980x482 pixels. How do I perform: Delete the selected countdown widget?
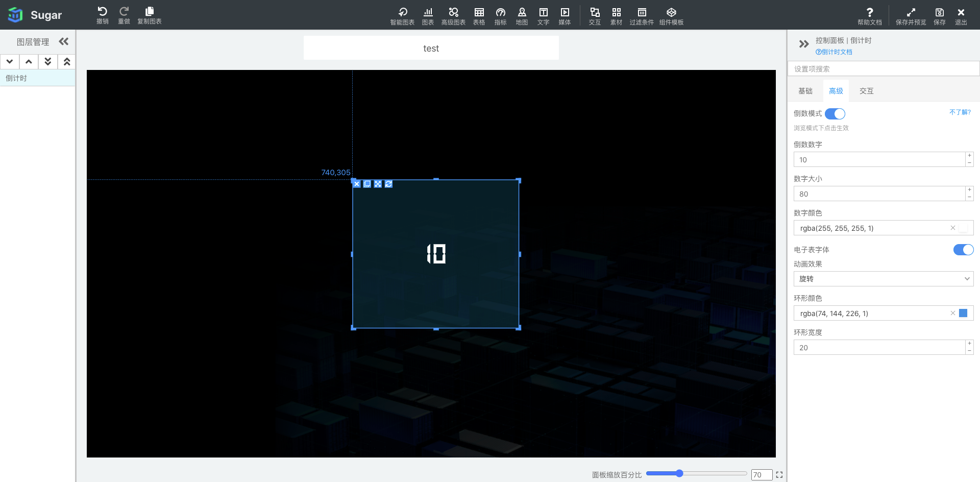pyautogui.click(x=357, y=184)
